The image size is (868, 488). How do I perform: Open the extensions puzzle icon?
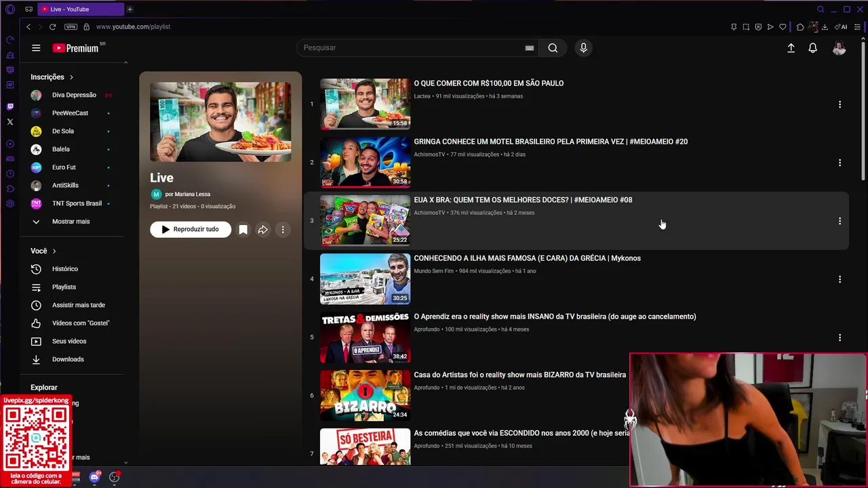(800, 27)
